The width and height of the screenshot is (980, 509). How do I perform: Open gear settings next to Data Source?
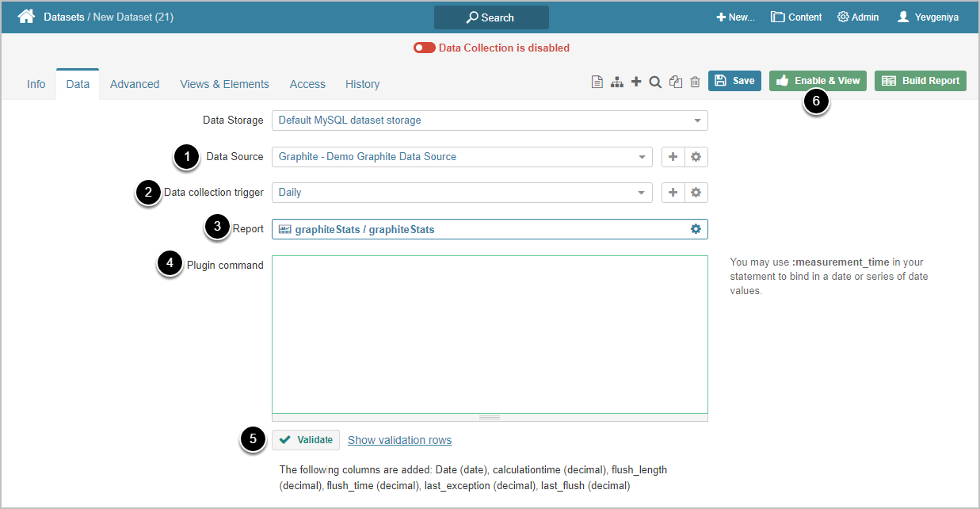coord(696,157)
